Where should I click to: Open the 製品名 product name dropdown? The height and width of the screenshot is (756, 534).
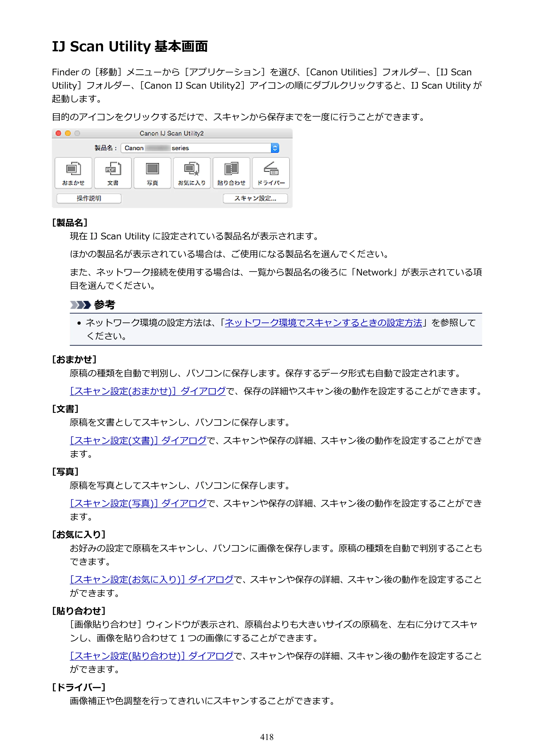click(200, 148)
